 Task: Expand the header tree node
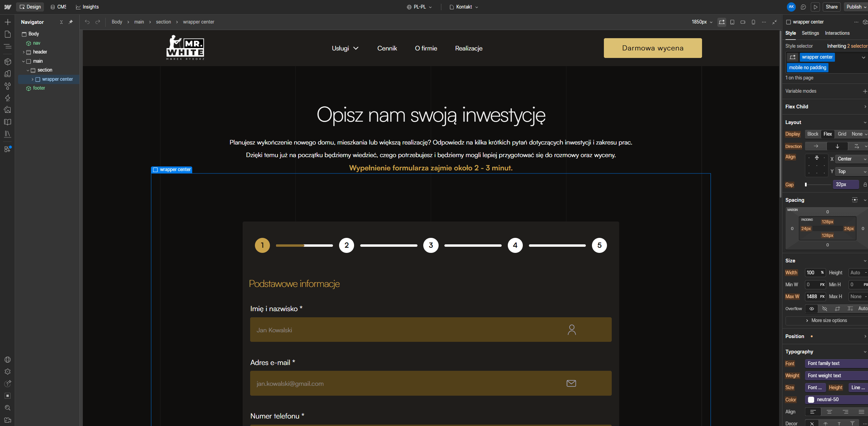[x=24, y=52]
